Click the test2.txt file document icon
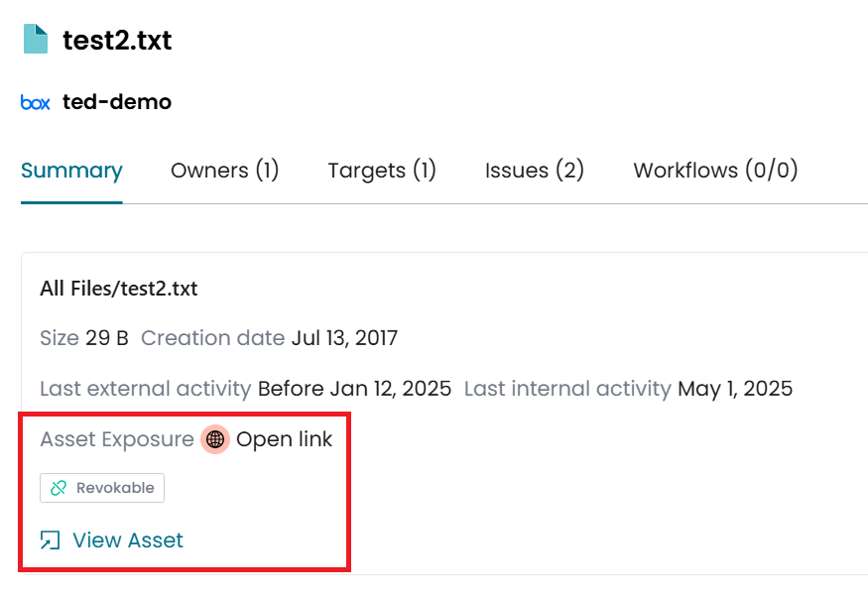This screenshot has width=868, height=598. point(36,40)
